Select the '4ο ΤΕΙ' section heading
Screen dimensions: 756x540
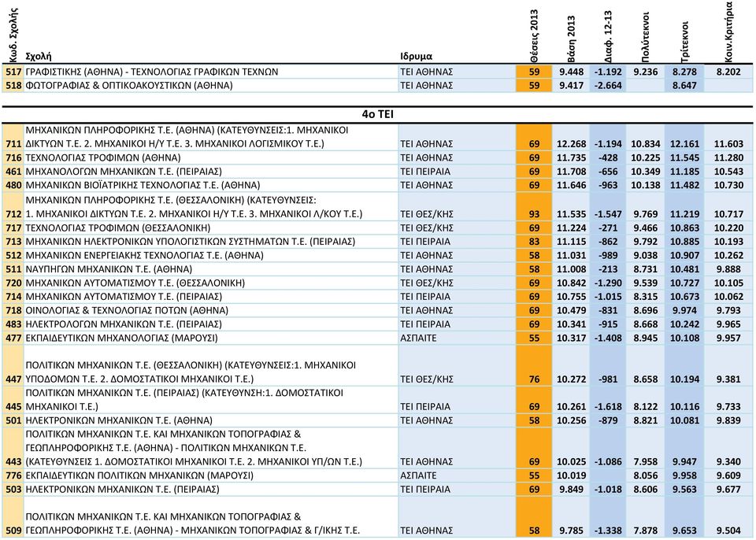[x=377, y=114]
